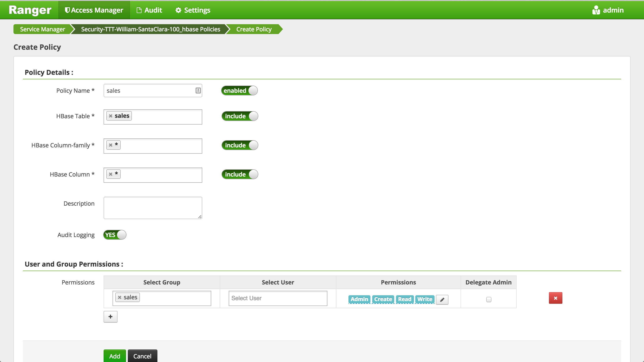The height and width of the screenshot is (362, 644).
Task: Click the green Add button
Action: coord(115,356)
